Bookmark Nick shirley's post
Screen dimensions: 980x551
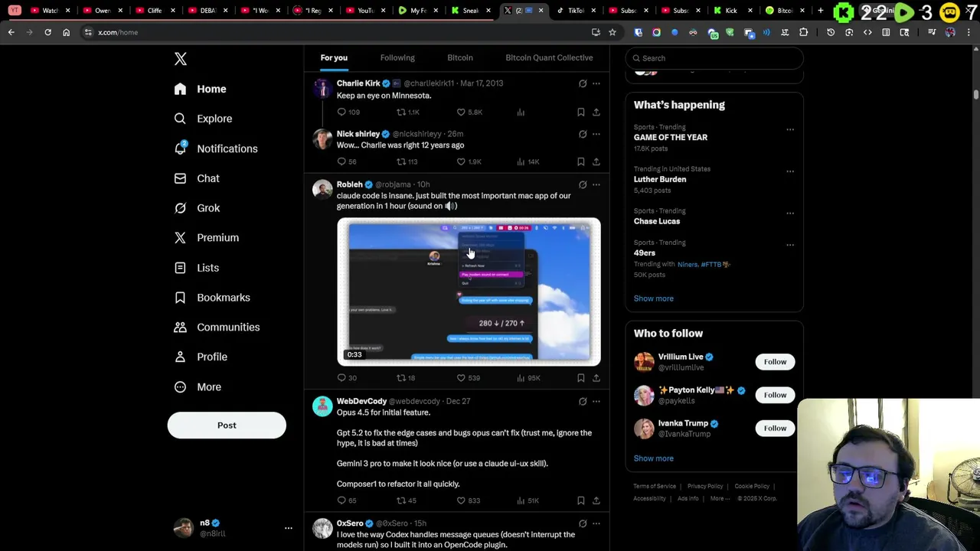click(581, 161)
